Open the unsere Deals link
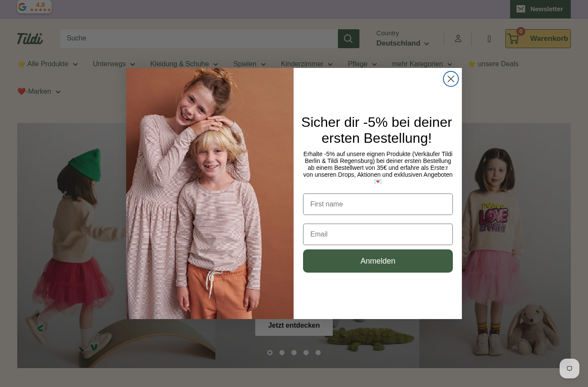Viewport: 588px width, 387px height. [493, 64]
